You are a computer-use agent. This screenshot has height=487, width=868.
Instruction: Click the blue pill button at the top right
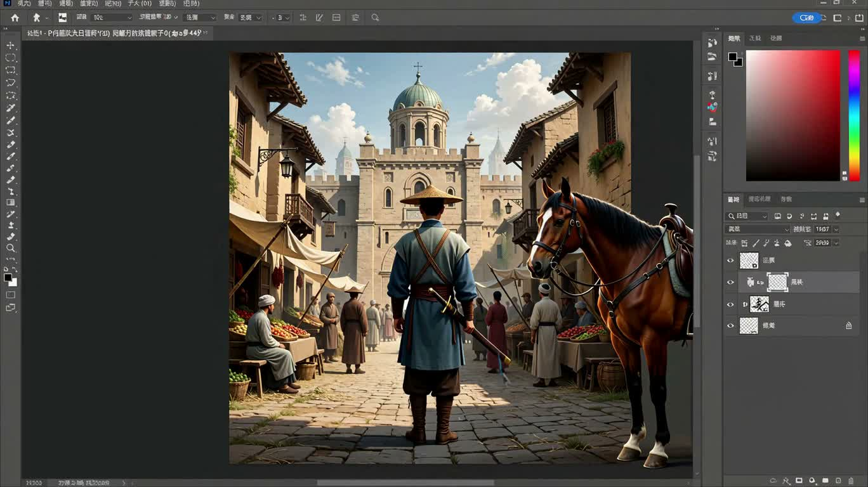(x=807, y=18)
